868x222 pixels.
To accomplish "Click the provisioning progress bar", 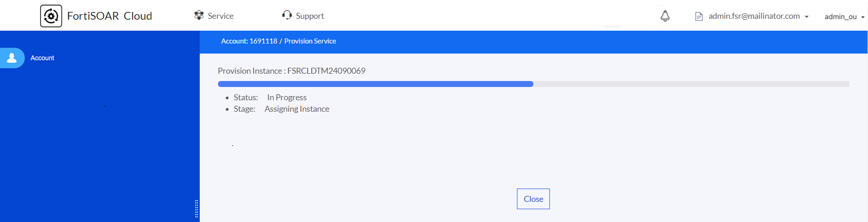I will click(x=533, y=84).
